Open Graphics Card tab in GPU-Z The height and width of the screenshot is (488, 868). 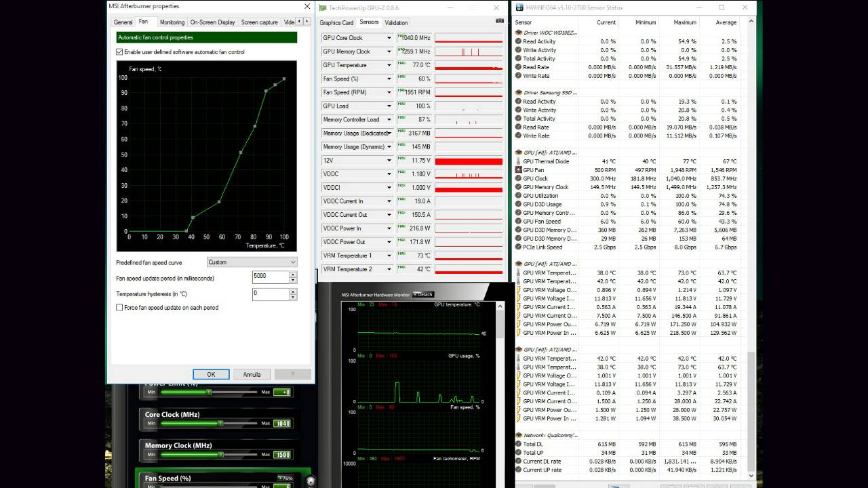[337, 22]
